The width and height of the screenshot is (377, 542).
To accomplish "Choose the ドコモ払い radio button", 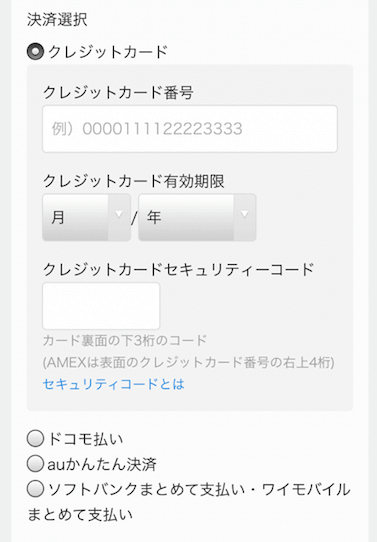I will [35, 439].
